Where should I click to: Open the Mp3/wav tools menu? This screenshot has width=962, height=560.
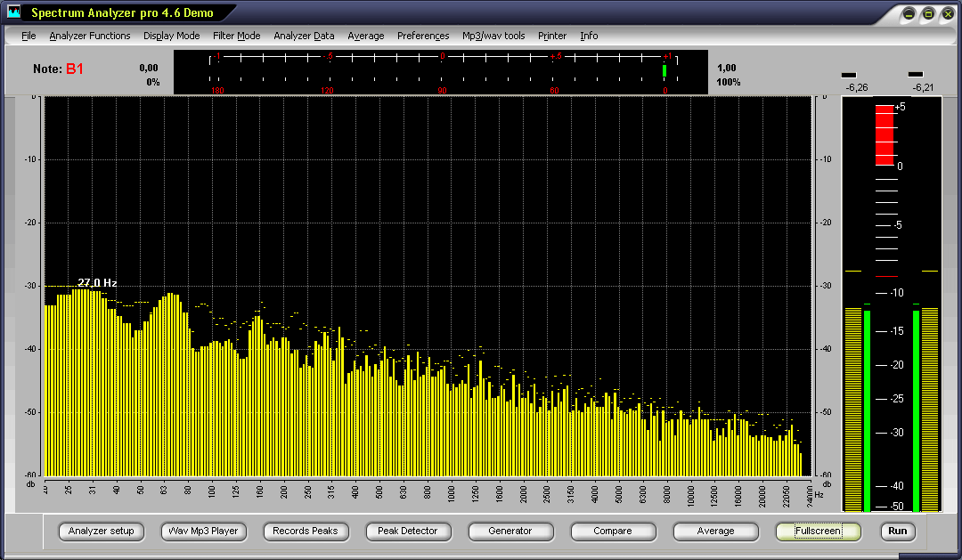(493, 36)
